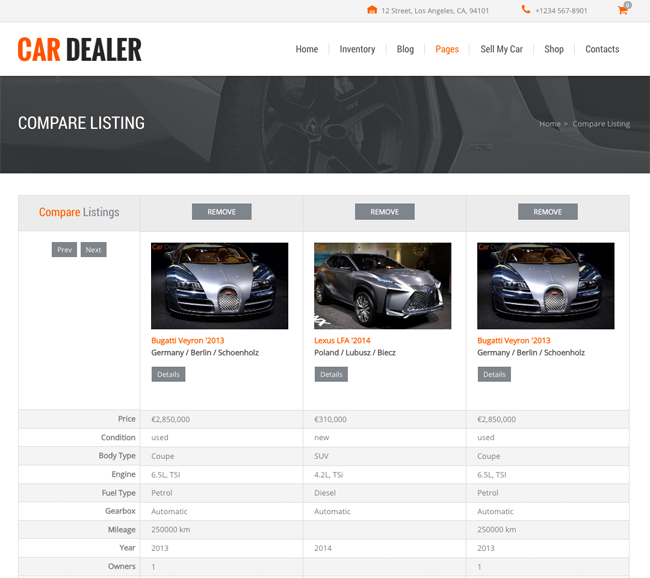Viewport: 650px width, 578px height.
Task: Select the 4.2L, TSi engine cell
Action: point(384,474)
